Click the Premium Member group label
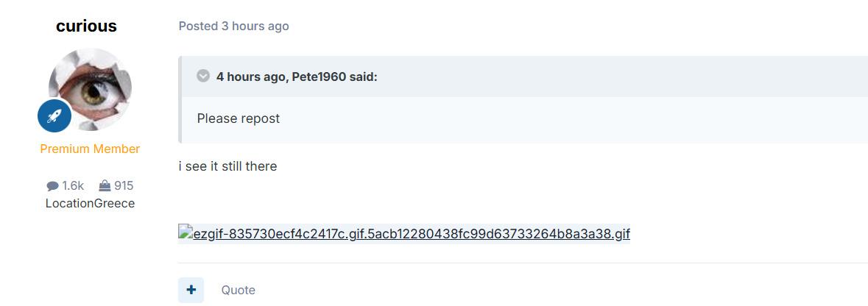The width and height of the screenshot is (868, 306). pos(90,149)
